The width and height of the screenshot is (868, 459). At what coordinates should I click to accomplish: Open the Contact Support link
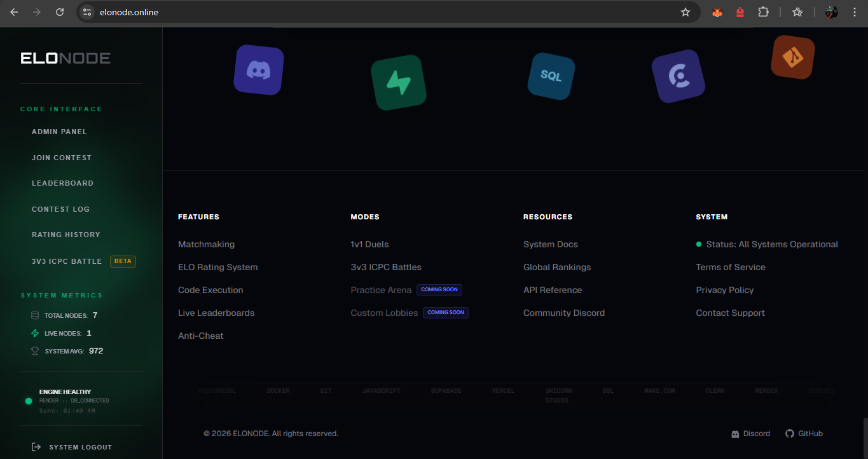click(731, 313)
